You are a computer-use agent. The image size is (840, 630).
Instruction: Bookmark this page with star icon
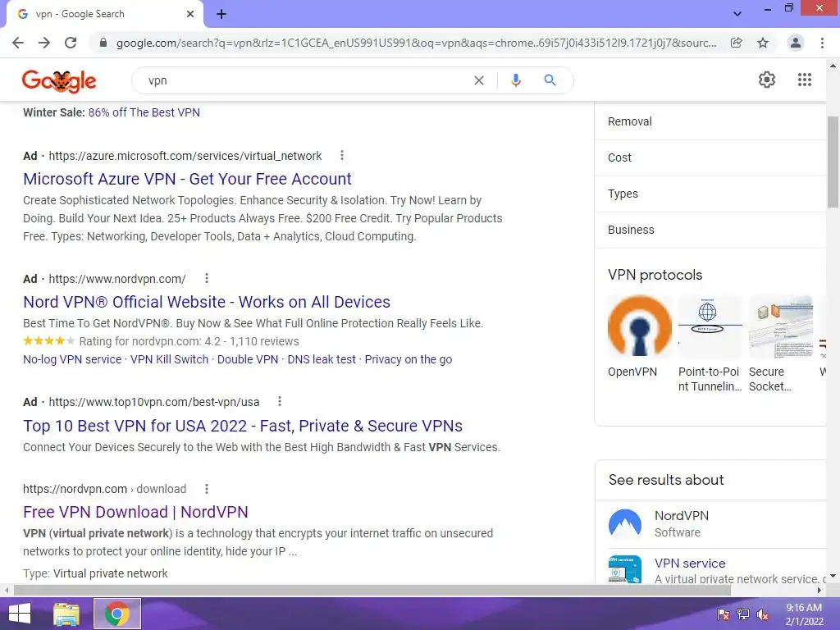click(x=763, y=43)
